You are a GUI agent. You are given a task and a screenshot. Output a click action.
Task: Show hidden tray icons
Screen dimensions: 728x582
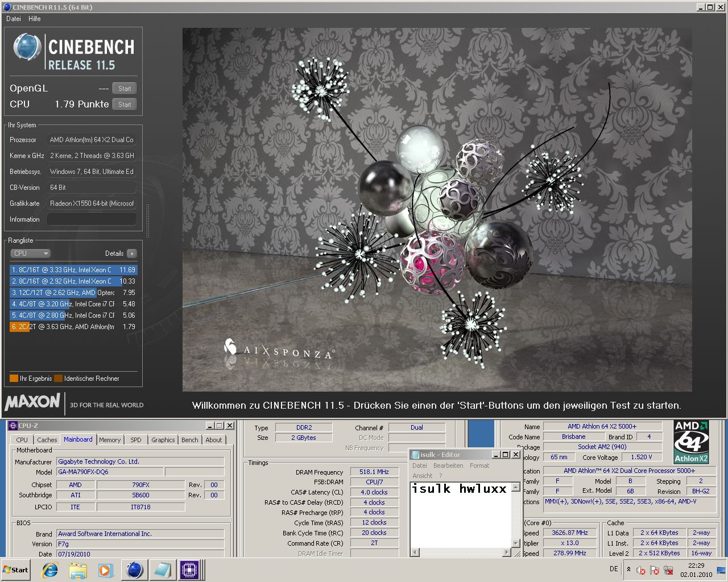click(x=628, y=569)
